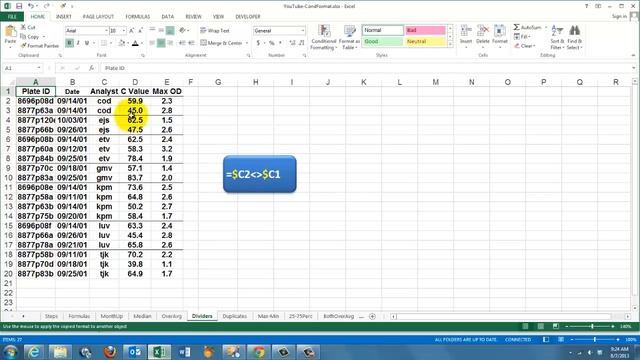Apply the Good cell style
Viewport: 640px width, 360px height.
(382, 42)
